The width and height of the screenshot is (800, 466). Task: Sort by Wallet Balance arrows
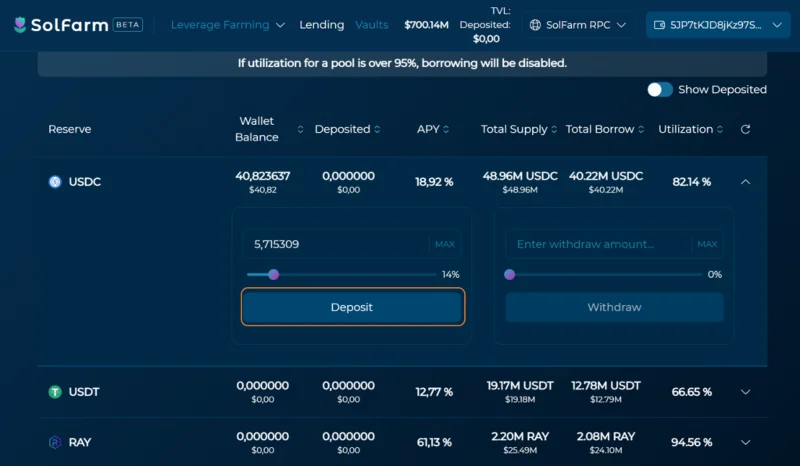pyautogui.click(x=301, y=129)
